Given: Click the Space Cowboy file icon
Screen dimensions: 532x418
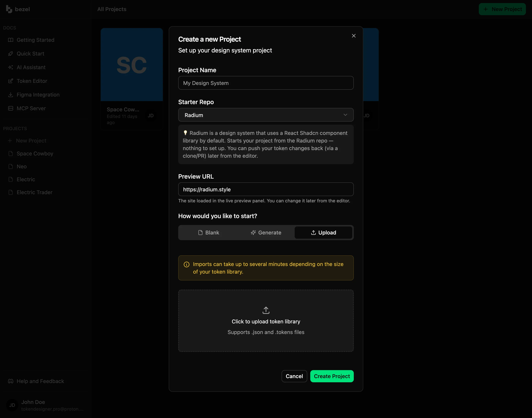Looking at the screenshot, I should click(10, 154).
